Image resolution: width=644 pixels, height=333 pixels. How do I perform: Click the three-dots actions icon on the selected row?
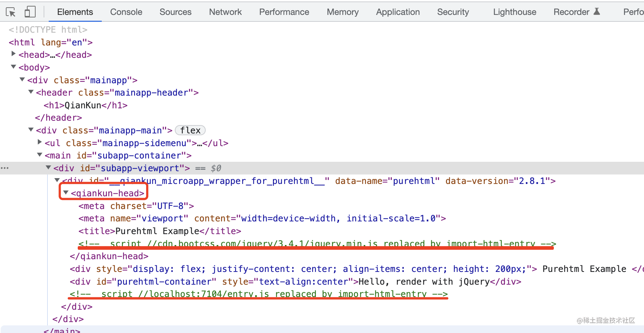click(5, 168)
